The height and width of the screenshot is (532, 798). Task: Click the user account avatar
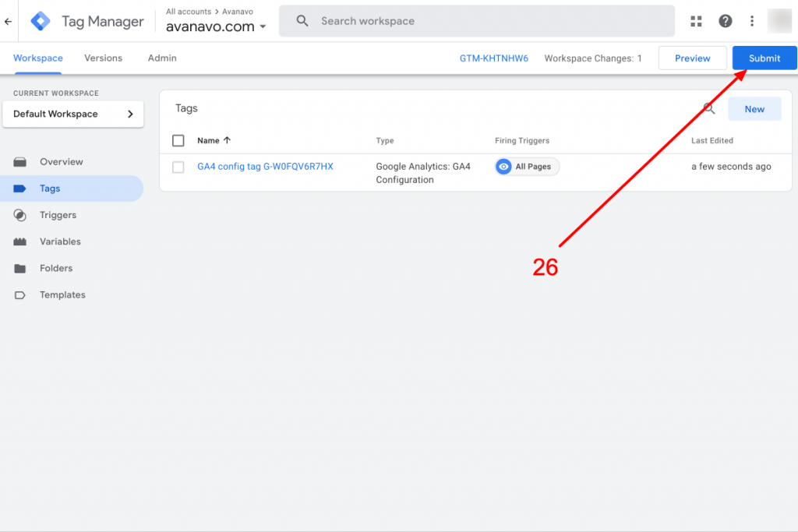coord(779,21)
